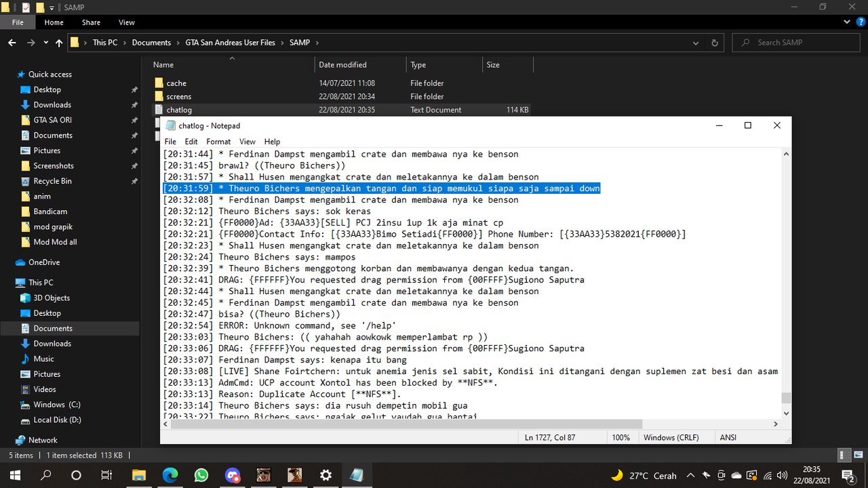Open Cortana circle icon

(76, 475)
